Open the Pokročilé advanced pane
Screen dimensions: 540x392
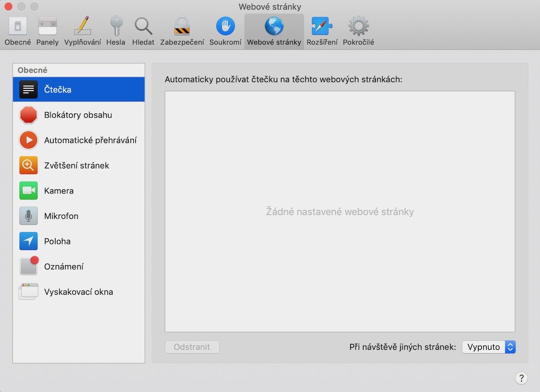[358, 31]
